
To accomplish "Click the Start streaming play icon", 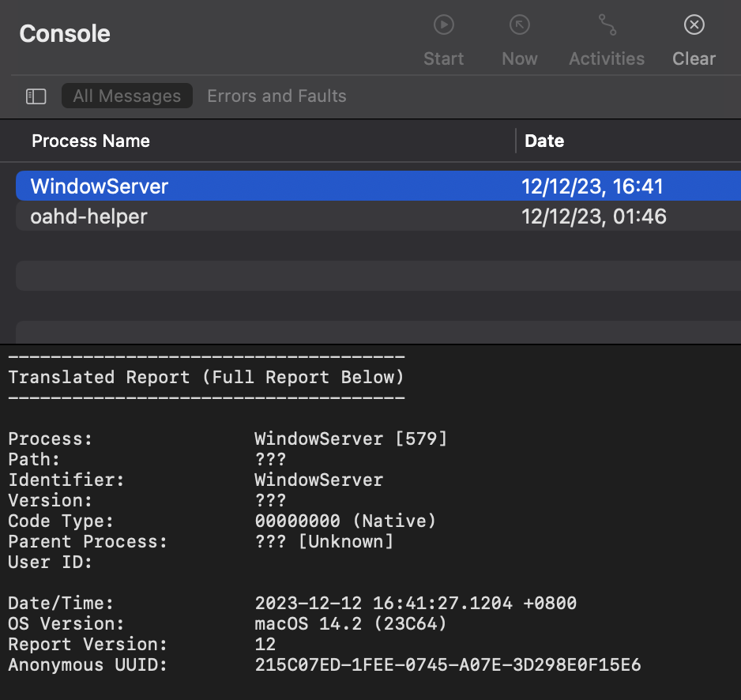I will coord(444,24).
